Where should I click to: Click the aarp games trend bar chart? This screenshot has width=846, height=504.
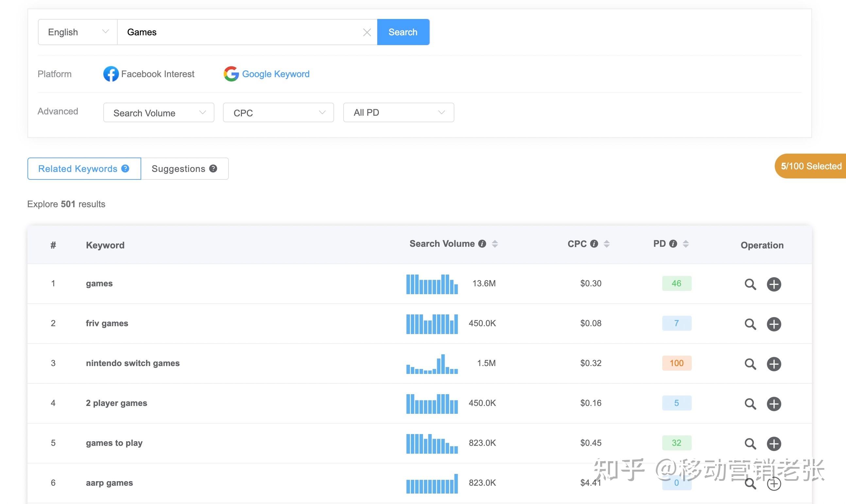(432, 483)
